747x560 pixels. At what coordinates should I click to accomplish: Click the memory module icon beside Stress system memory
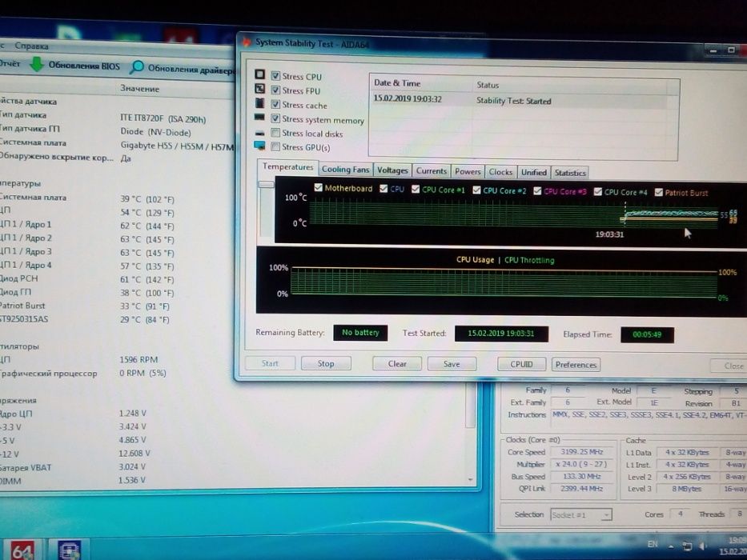pos(259,117)
